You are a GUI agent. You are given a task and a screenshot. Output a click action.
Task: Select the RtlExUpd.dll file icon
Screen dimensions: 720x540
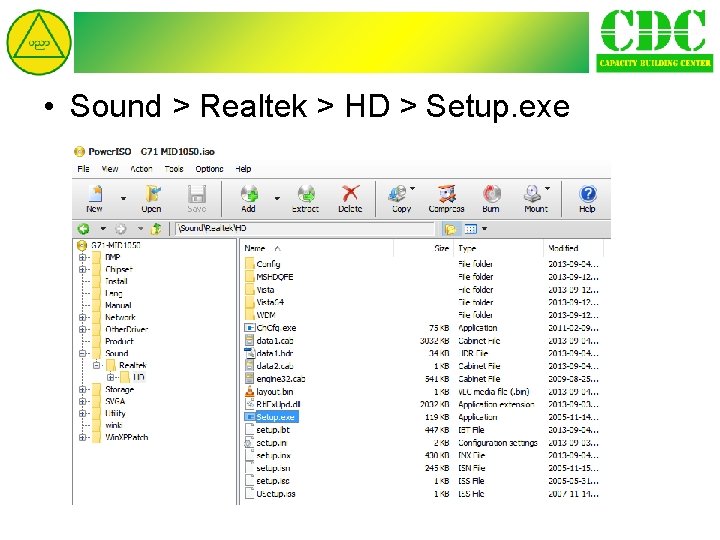249,404
